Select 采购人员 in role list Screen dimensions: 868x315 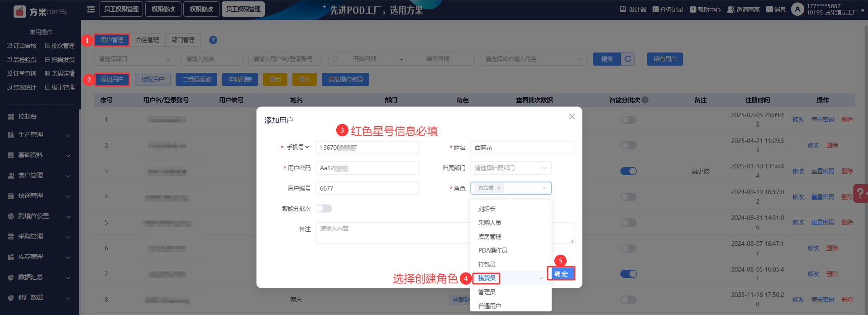tap(510, 223)
